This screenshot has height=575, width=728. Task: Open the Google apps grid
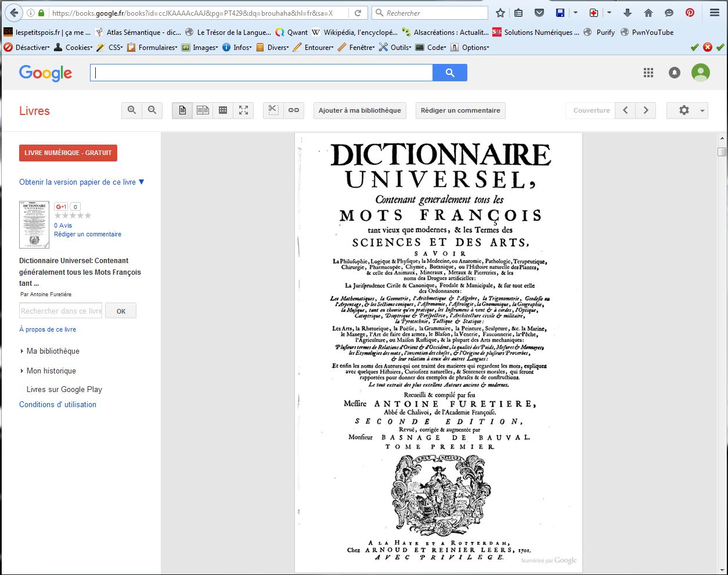[648, 73]
